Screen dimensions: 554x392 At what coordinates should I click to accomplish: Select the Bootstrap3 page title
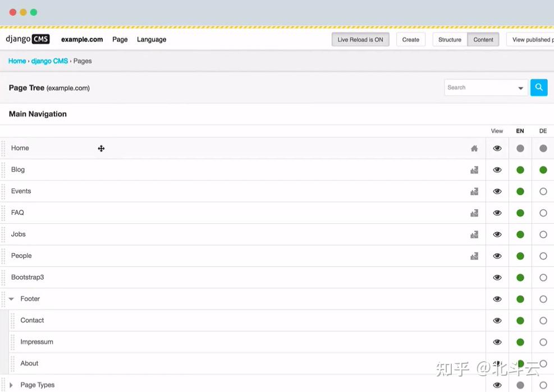point(28,277)
